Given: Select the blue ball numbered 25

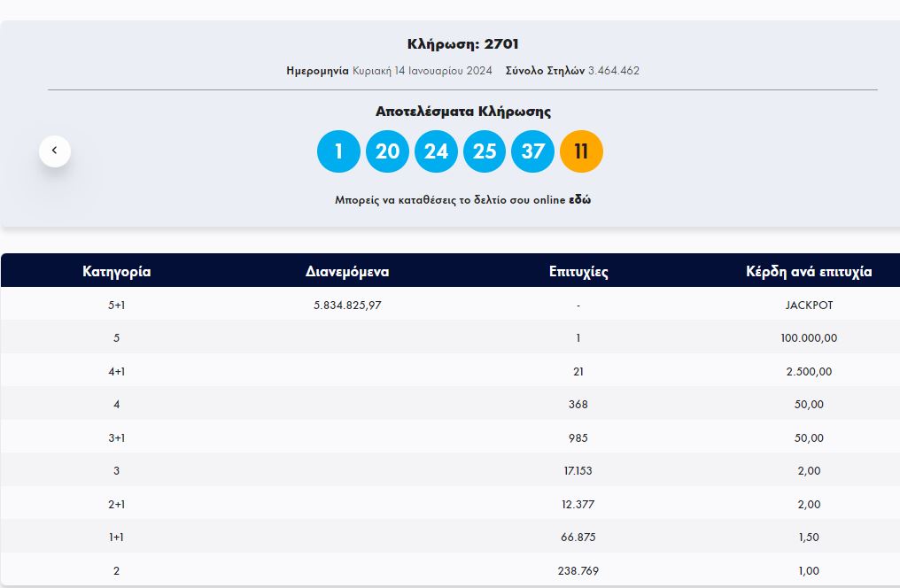Looking at the screenshot, I should [485, 151].
